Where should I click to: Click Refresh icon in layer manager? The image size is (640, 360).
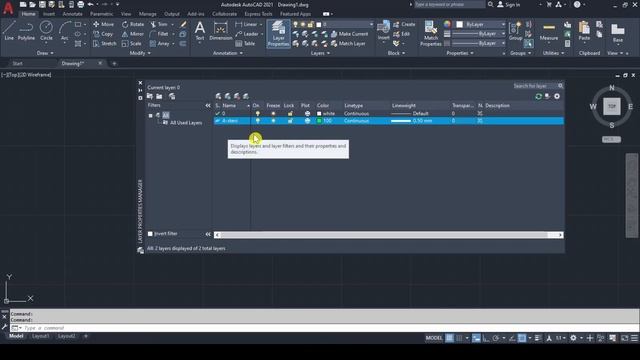[538, 96]
